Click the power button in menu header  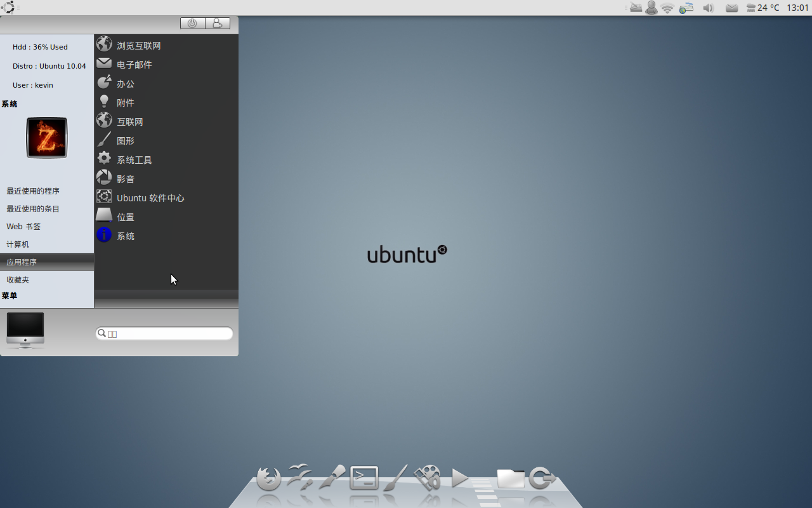pyautogui.click(x=193, y=23)
